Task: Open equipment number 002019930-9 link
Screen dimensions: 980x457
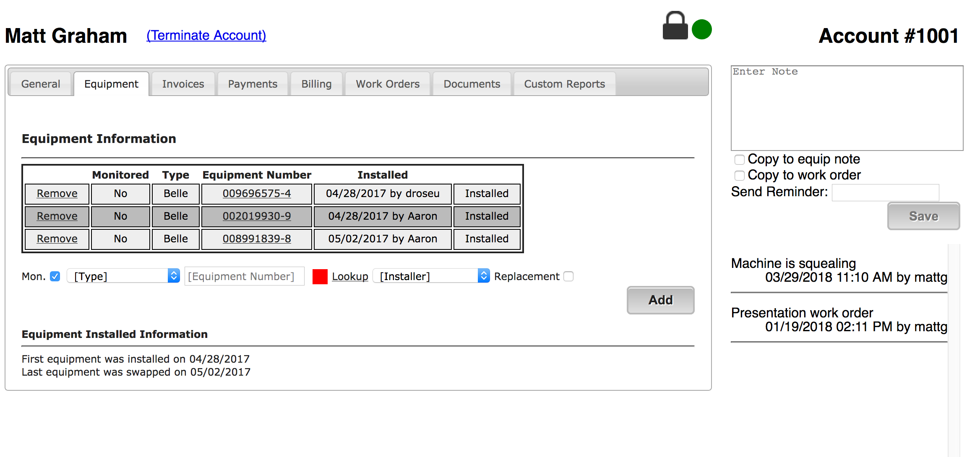Action: (257, 216)
